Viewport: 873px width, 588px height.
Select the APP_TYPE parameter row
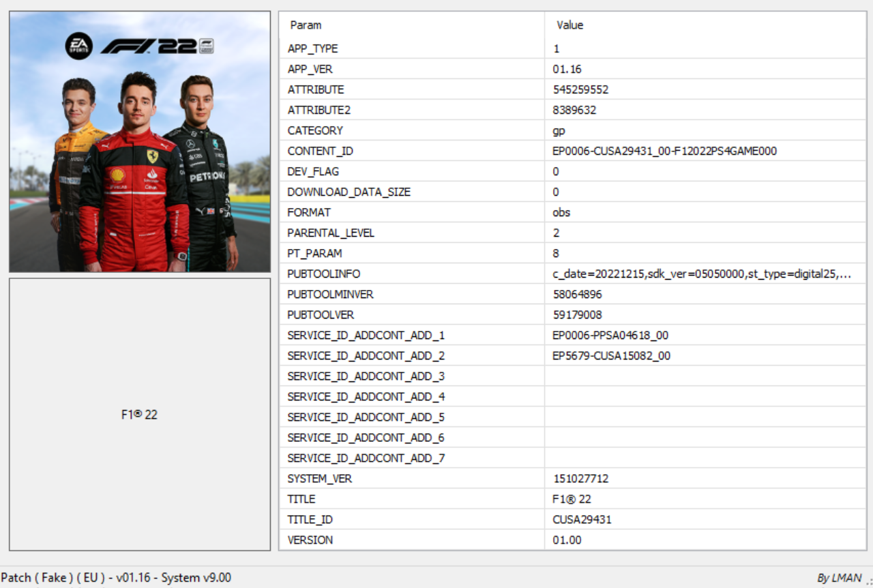573,48
